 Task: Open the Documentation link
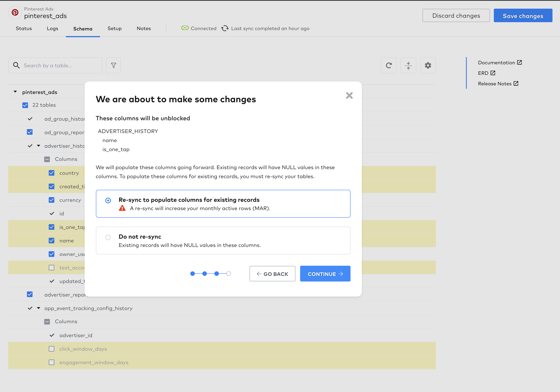(x=496, y=62)
